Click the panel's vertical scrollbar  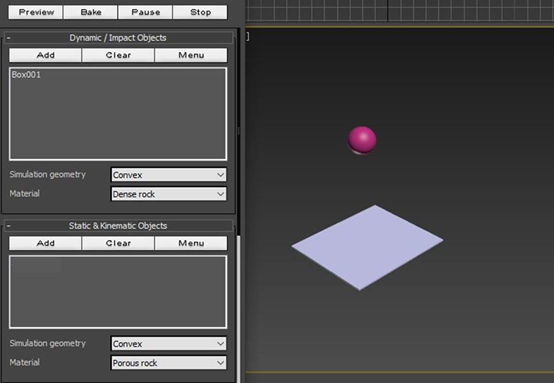(238, 309)
